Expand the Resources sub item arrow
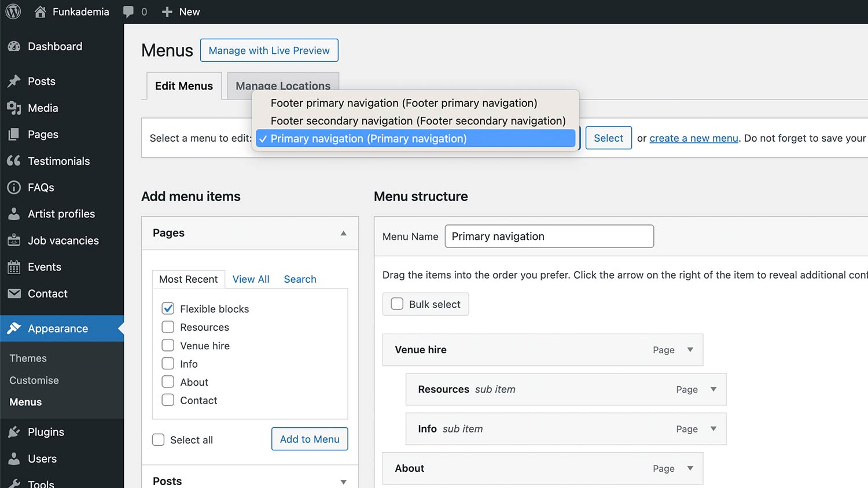This screenshot has height=488, width=868. point(713,389)
